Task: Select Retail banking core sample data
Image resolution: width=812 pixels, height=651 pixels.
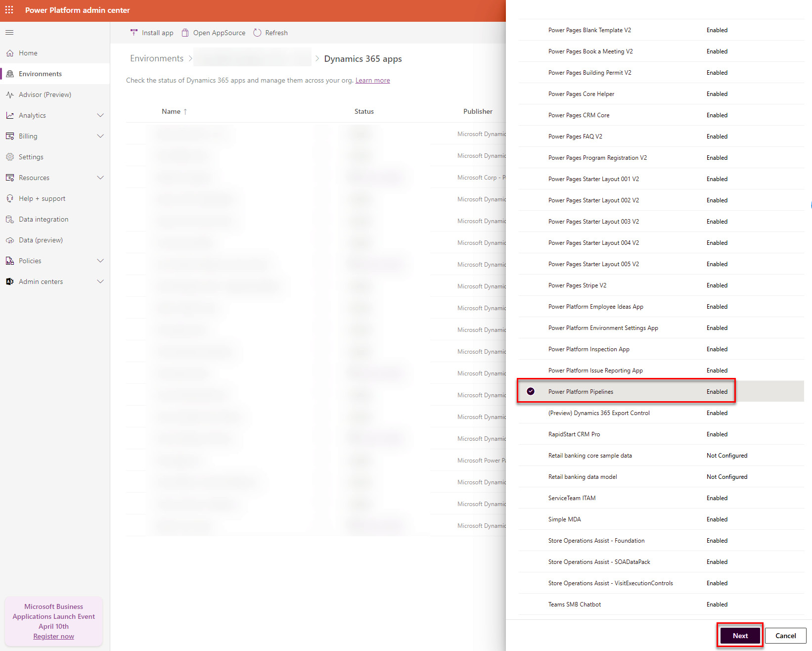Action: 661,456
